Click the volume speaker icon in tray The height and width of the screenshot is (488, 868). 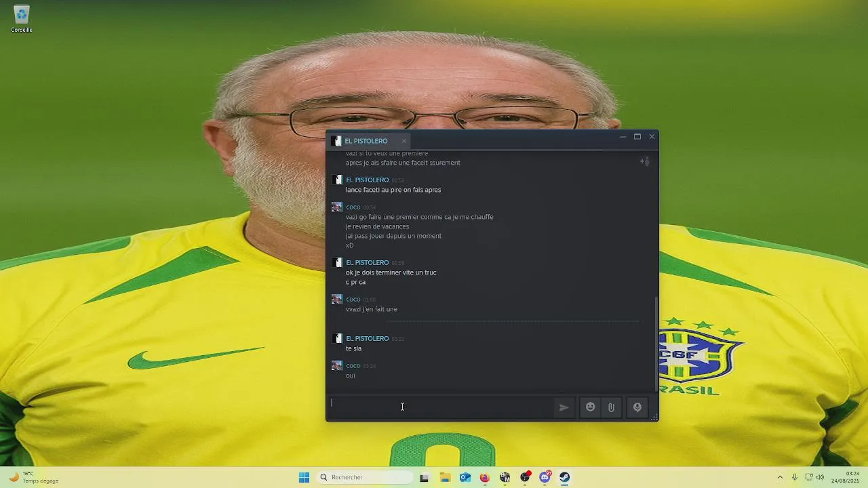820,477
